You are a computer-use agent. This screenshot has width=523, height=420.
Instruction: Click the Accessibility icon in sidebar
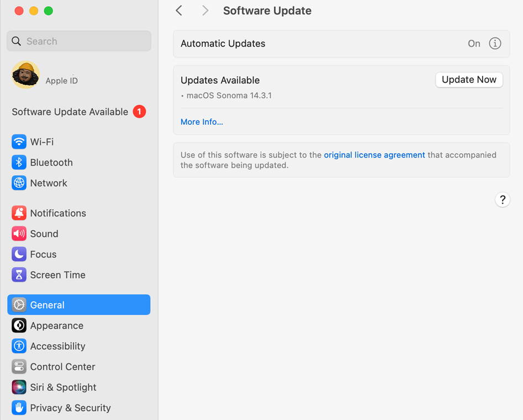click(x=19, y=347)
